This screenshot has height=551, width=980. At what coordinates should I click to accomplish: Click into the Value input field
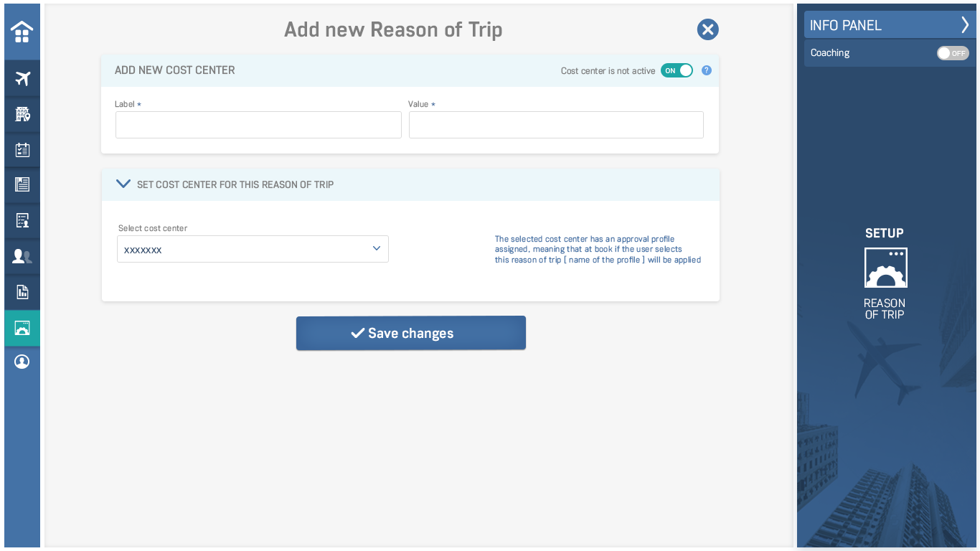pos(556,125)
